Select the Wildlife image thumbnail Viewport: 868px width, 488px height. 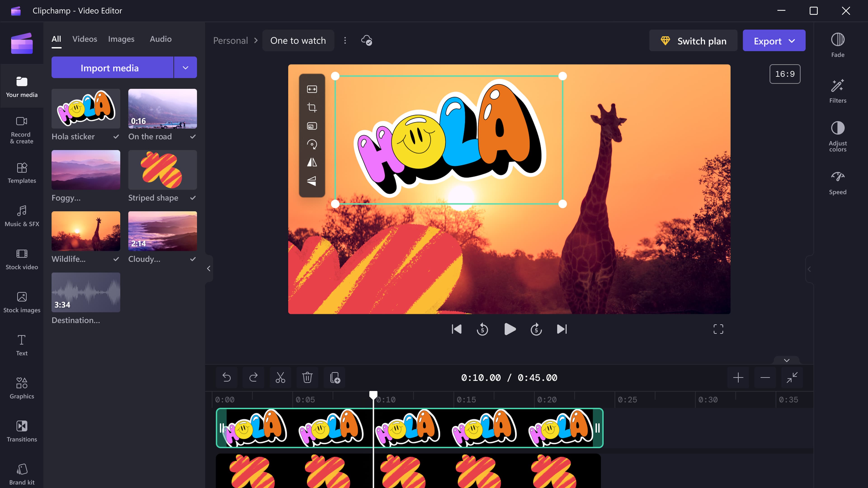86,231
